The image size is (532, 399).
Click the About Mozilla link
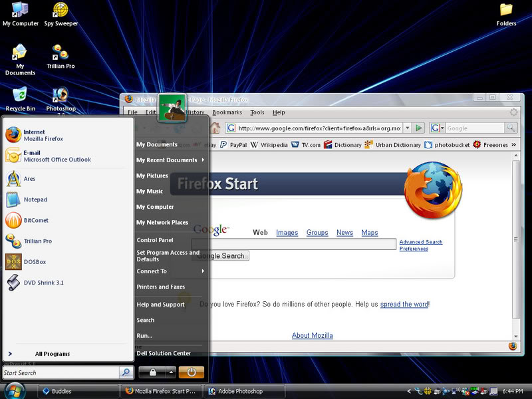point(312,335)
